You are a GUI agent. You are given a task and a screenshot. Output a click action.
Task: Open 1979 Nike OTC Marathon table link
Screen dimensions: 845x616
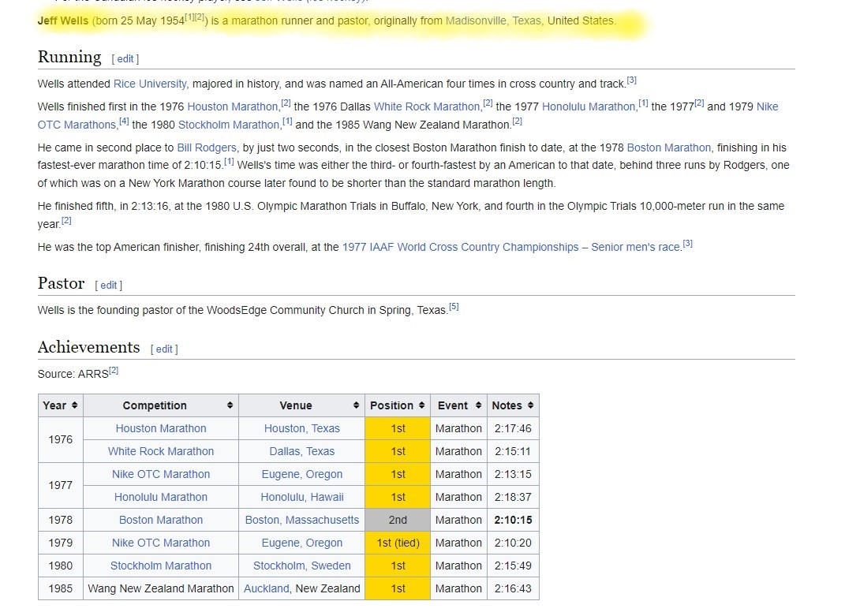tap(161, 543)
